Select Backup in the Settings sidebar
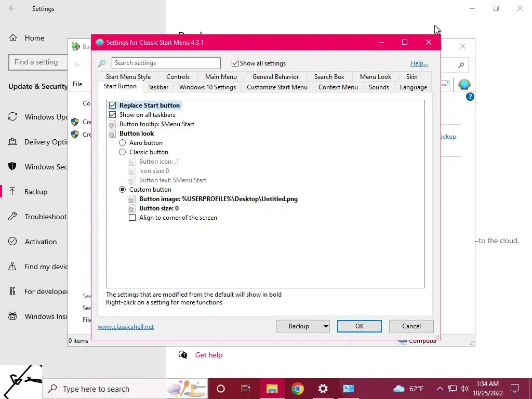 [x=34, y=192]
